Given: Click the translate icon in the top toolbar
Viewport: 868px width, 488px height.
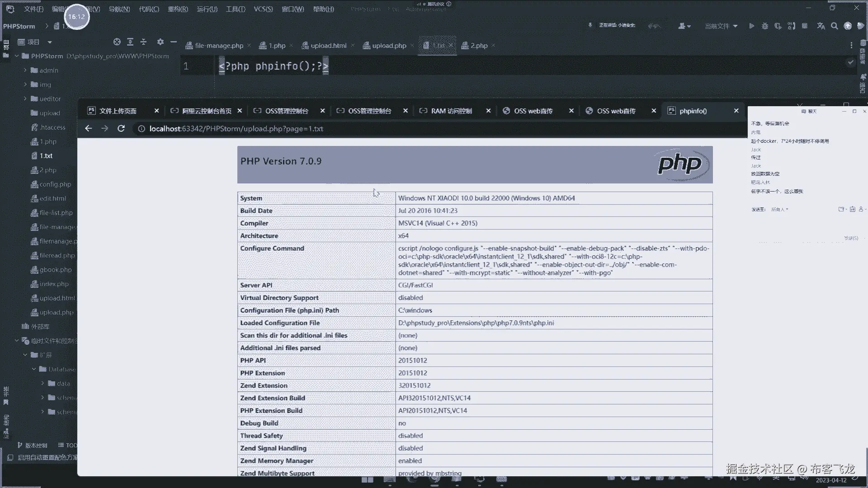Looking at the screenshot, I should pyautogui.click(x=821, y=26).
